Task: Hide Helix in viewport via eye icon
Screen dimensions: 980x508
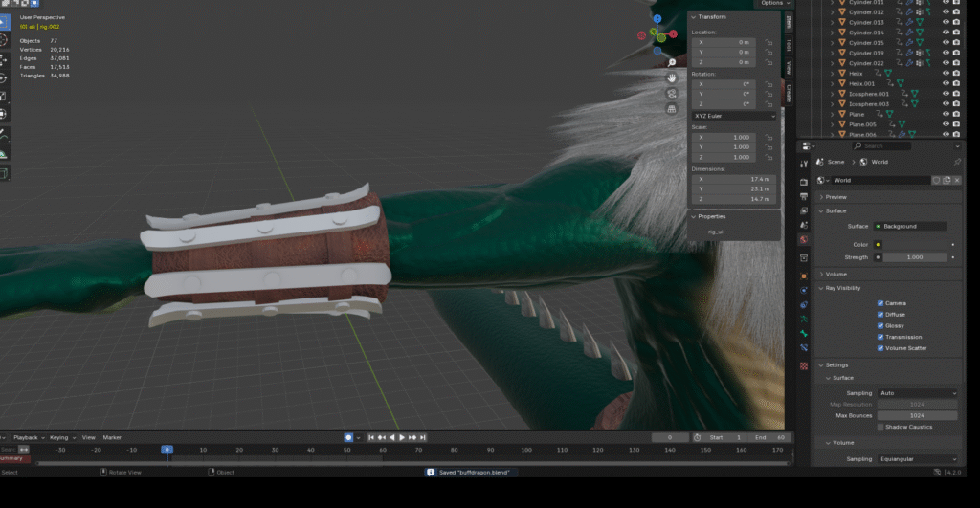Action: point(946,73)
